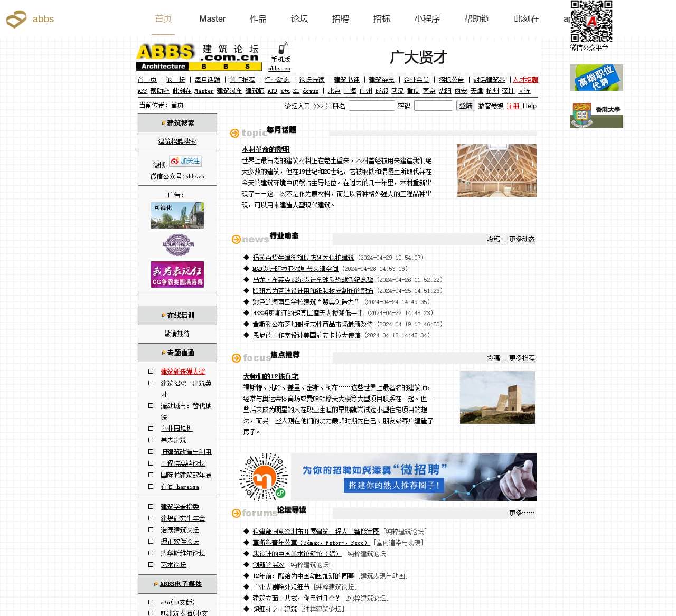The image size is (676, 616).
Task: Open the 我为表现狂 CG争霸赛 ad banner
Action: tap(177, 274)
